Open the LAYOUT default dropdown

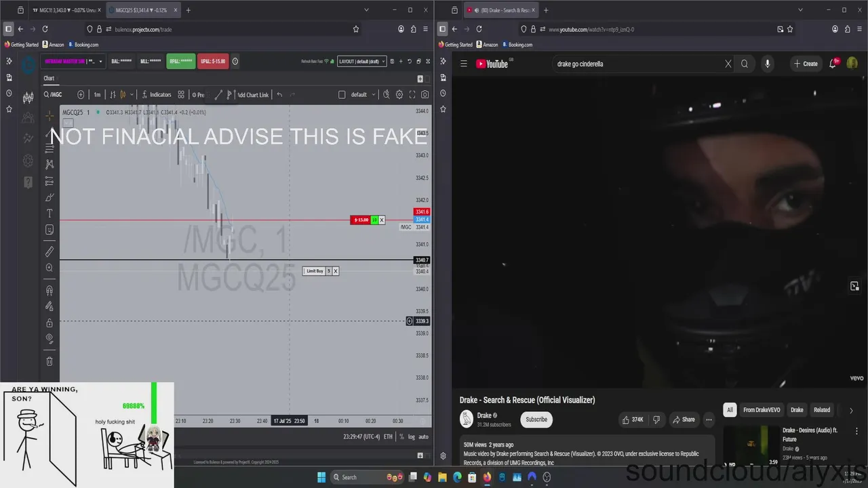(x=361, y=62)
